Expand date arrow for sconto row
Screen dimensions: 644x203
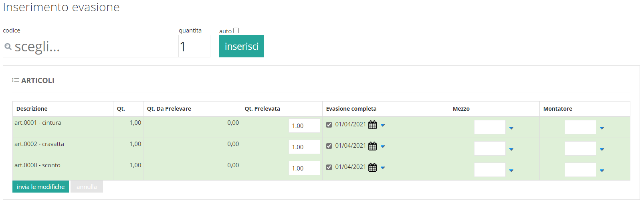[x=383, y=168]
